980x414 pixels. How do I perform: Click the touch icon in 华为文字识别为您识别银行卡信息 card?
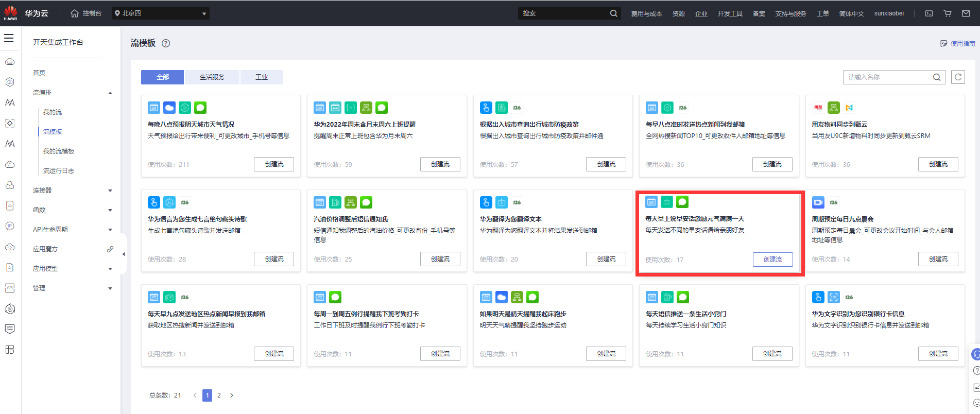[818, 297]
